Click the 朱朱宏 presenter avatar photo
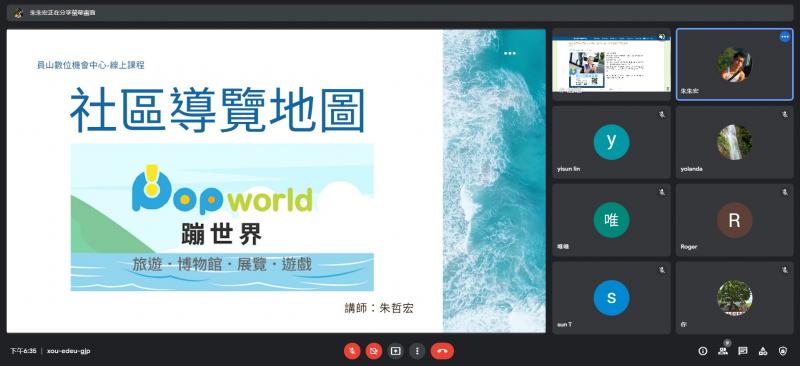This screenshot has width=800, height=366. click(x=734, y=64)
